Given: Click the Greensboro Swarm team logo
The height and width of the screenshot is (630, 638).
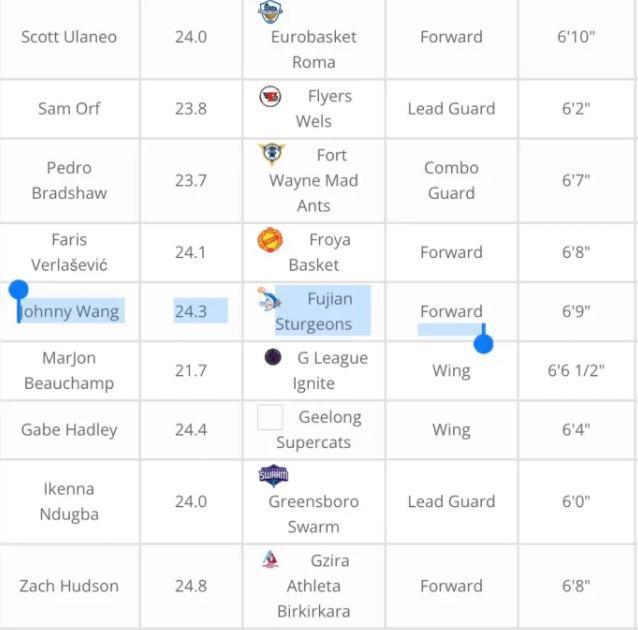Looking at the screenshot, I should pos(272,475).
